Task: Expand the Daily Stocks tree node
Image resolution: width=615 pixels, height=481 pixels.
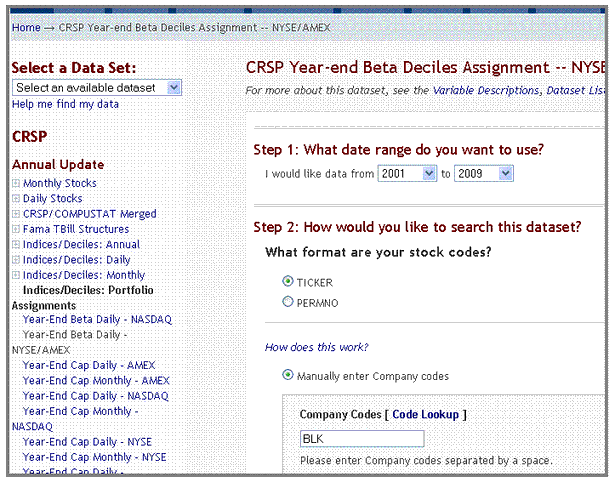Action: pos(16,199)
